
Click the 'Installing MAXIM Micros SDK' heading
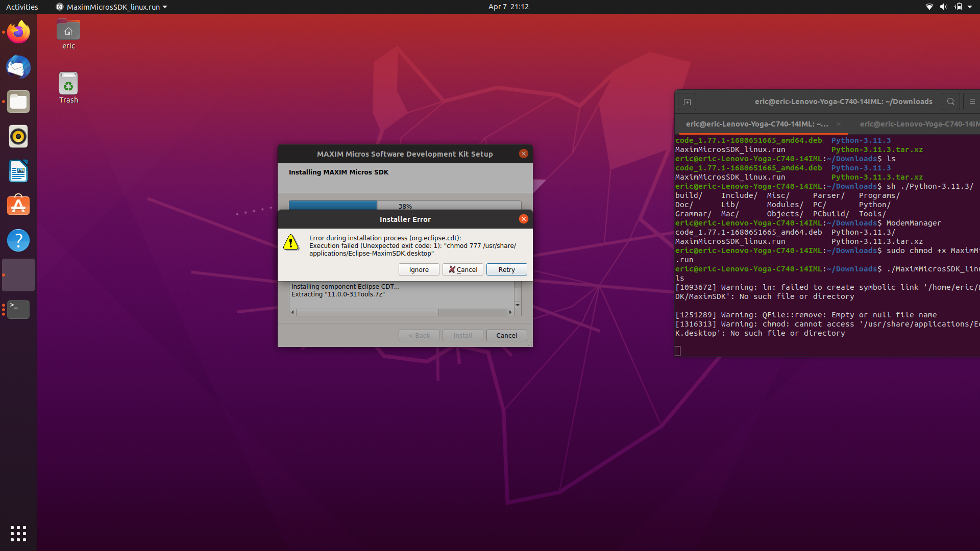click(338, 172)
